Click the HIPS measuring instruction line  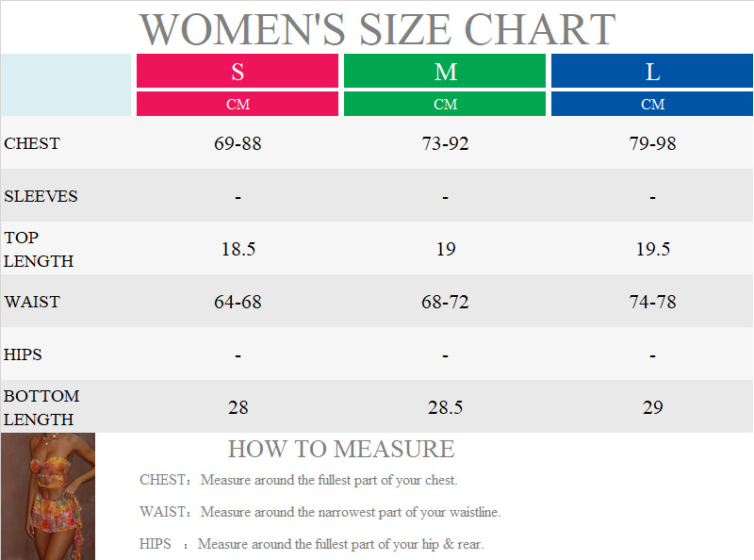pos(312,544)
